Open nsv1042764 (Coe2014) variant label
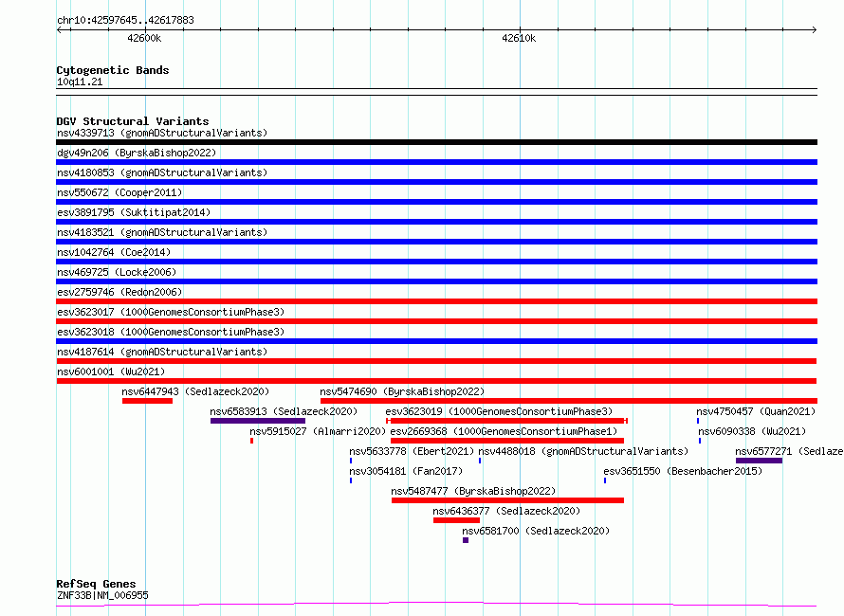 pyautogui.click(x=114, y=252)
